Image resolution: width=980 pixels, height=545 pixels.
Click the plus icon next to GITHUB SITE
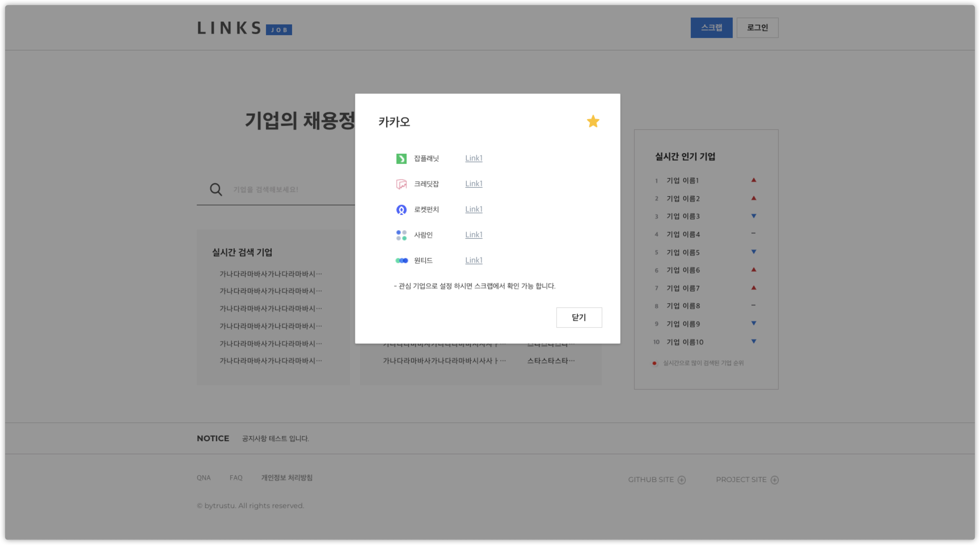tap(682, 480)
